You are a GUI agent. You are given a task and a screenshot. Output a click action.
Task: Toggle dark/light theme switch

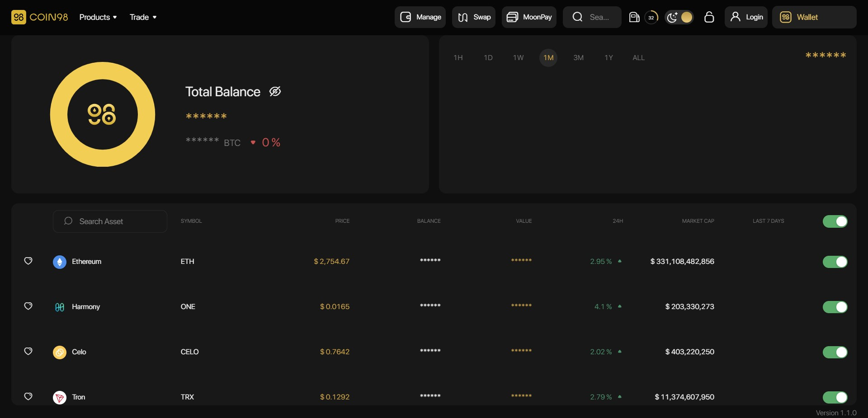click(x=679, y=17)
